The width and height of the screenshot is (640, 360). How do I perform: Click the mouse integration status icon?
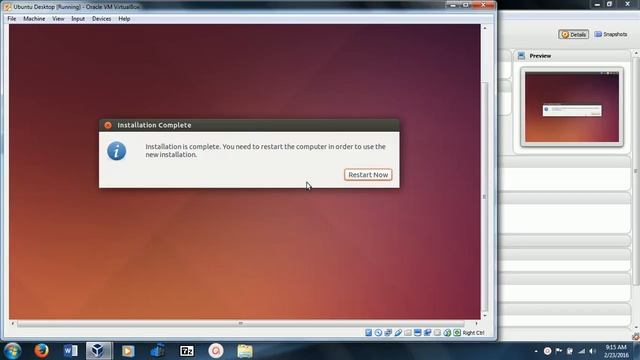pyautogui.click(x=447, y=333)
